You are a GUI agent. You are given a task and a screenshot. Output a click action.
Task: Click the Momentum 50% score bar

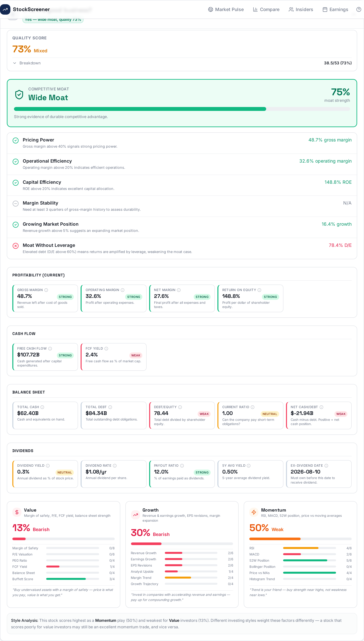tap(300, 539)
